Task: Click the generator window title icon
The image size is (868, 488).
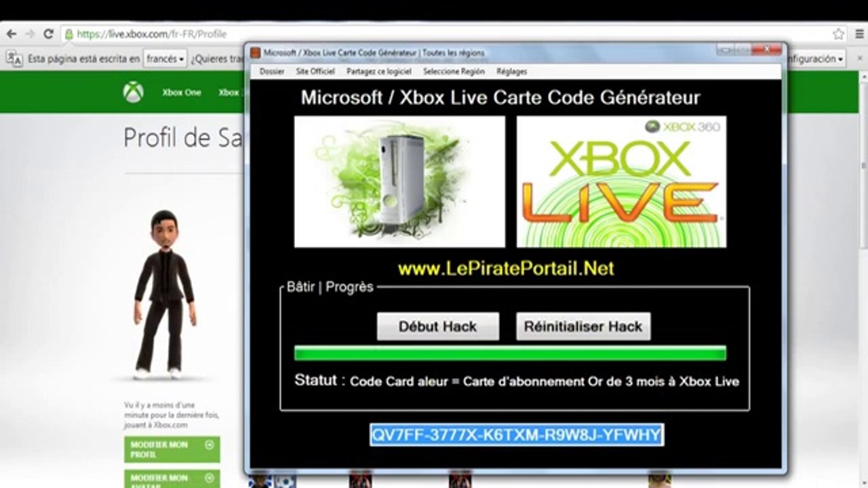Action: [x=256, y=53]
